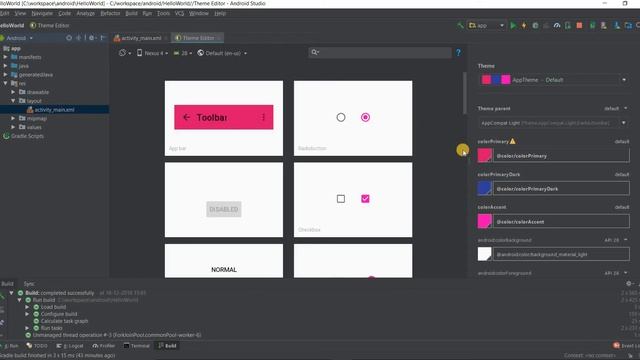Expand the manifests folder
This screenshot has height=360, width=640.
[5, 57]
